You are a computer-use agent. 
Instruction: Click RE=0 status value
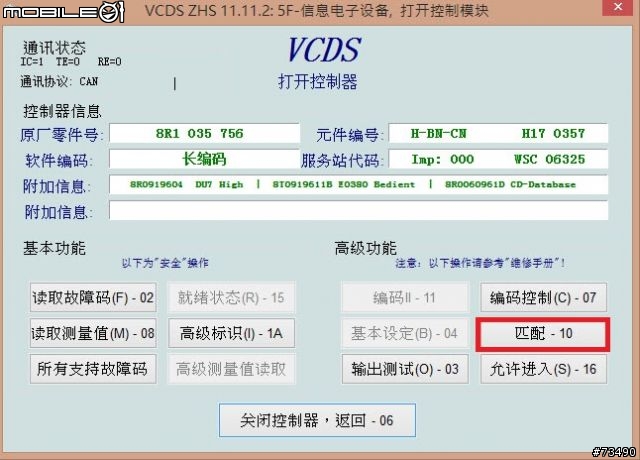[109, 62]
